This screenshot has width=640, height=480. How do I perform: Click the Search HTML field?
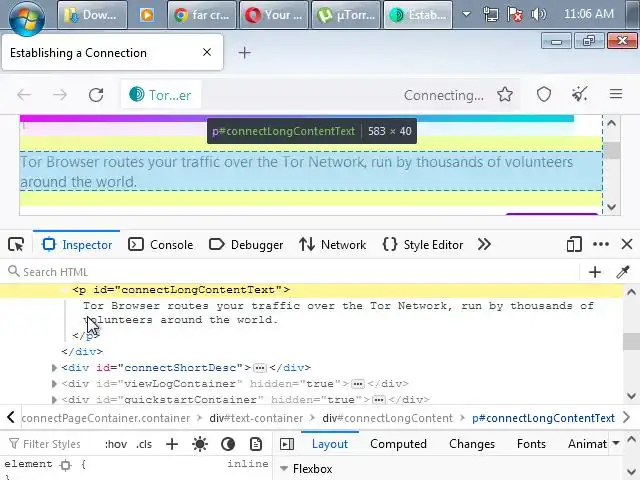pyautogui.click(x=292, y=272)
